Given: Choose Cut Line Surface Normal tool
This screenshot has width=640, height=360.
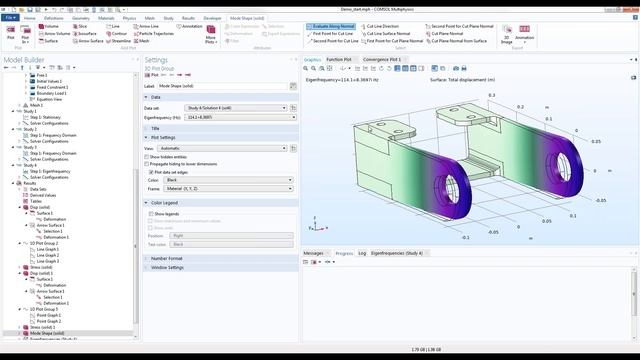Looking at the screenshot, I should pos(385,34).
